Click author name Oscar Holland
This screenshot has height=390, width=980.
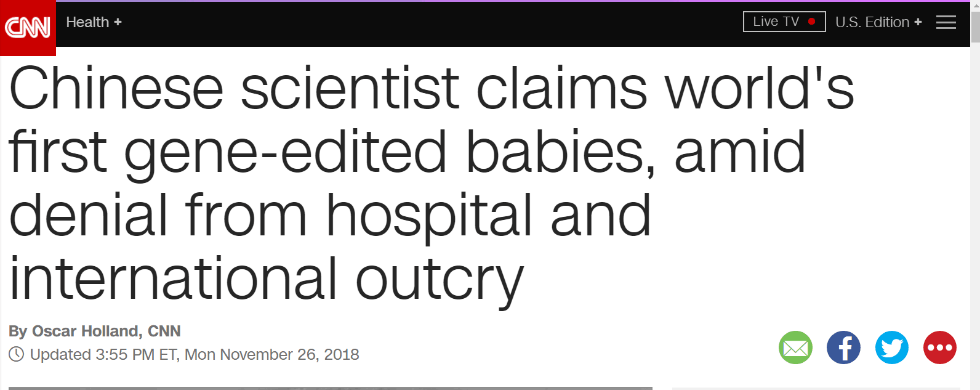pyautogui.click(x=85, y=331)
